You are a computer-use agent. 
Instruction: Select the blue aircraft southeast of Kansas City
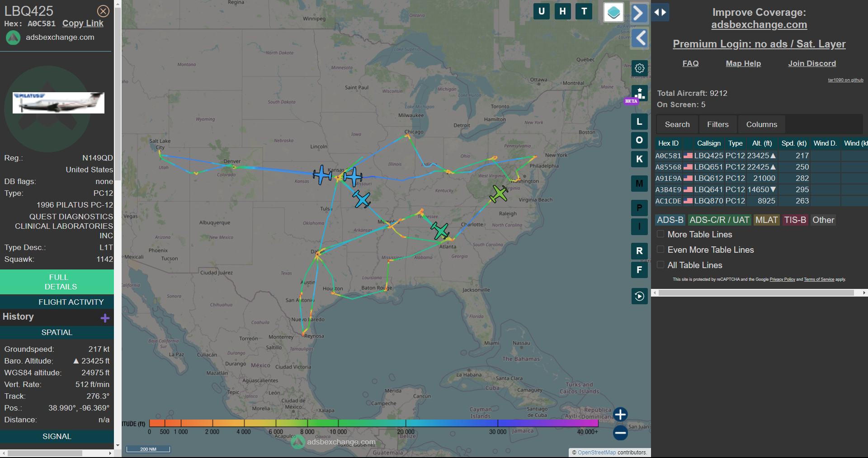coord(362,199)
